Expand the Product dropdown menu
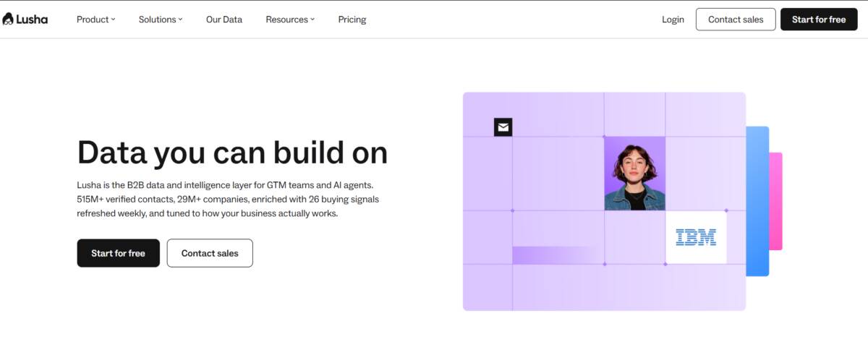This screenshot has height=342, width=868. [x=95, y=20]
